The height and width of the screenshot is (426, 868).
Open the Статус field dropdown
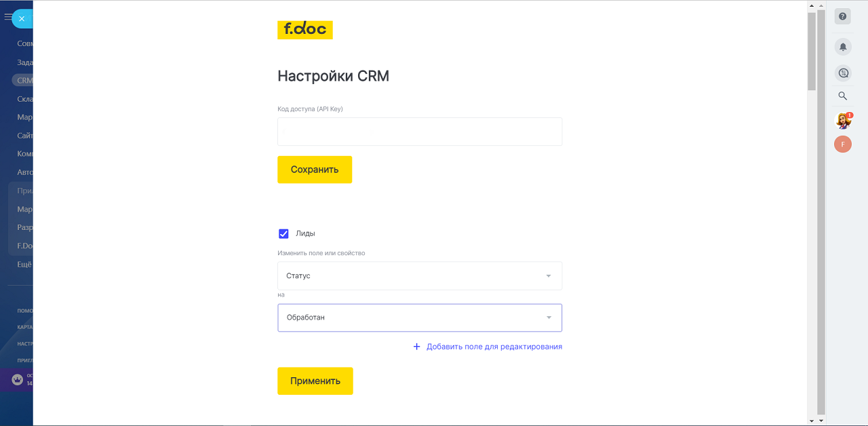pyautogui.click(x=420, y=276)
